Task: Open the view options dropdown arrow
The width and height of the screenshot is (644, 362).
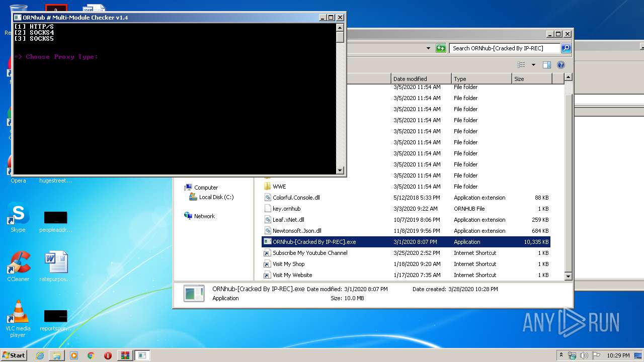Action: (533, 65)
